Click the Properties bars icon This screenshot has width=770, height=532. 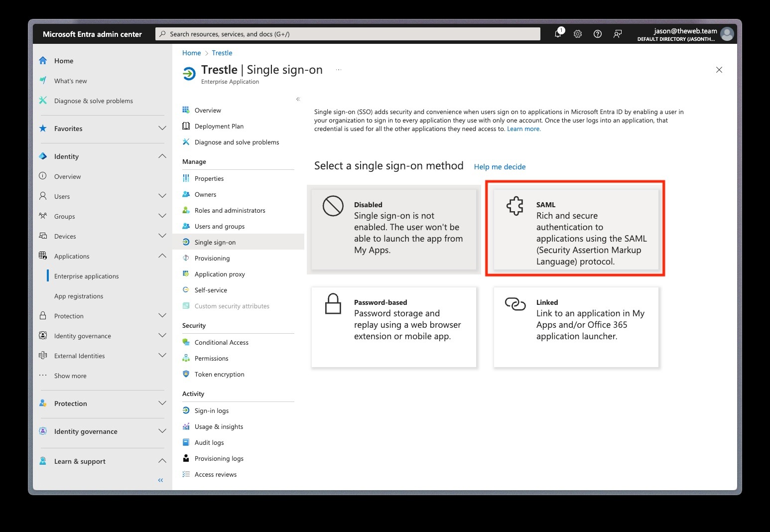point(186,178)
